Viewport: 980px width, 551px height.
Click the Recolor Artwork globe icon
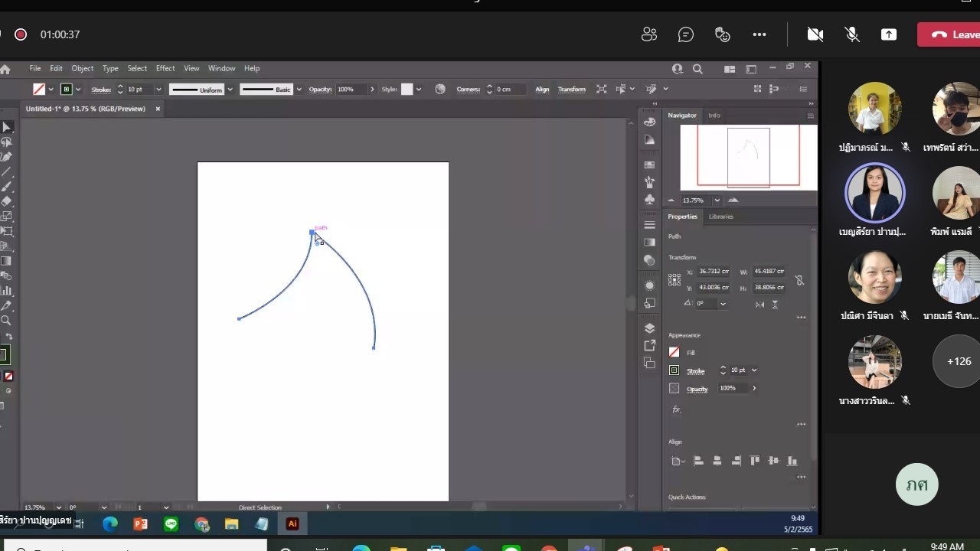[x=440, y=90]
